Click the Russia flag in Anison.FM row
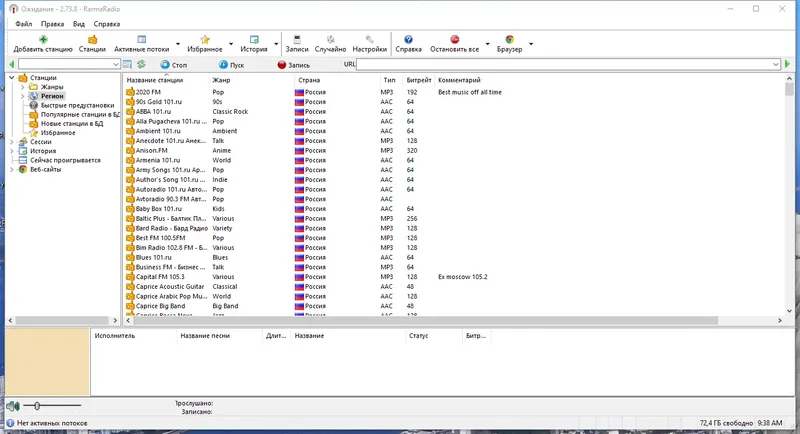The height and width of the screenshot is (434, 800). coord(299,150)
